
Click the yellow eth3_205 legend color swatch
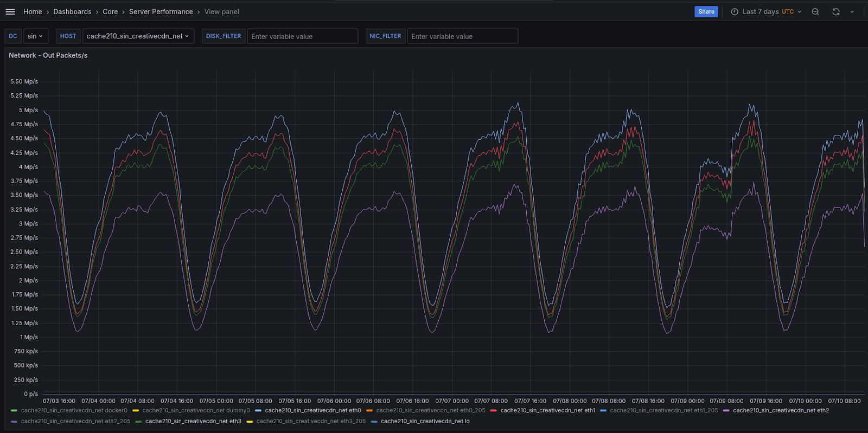250,422
